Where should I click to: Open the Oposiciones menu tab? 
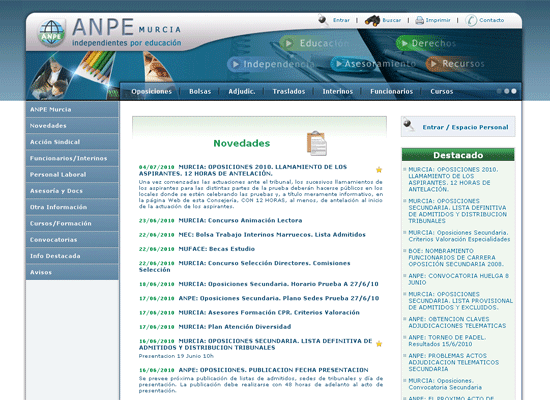coord(152,92)
